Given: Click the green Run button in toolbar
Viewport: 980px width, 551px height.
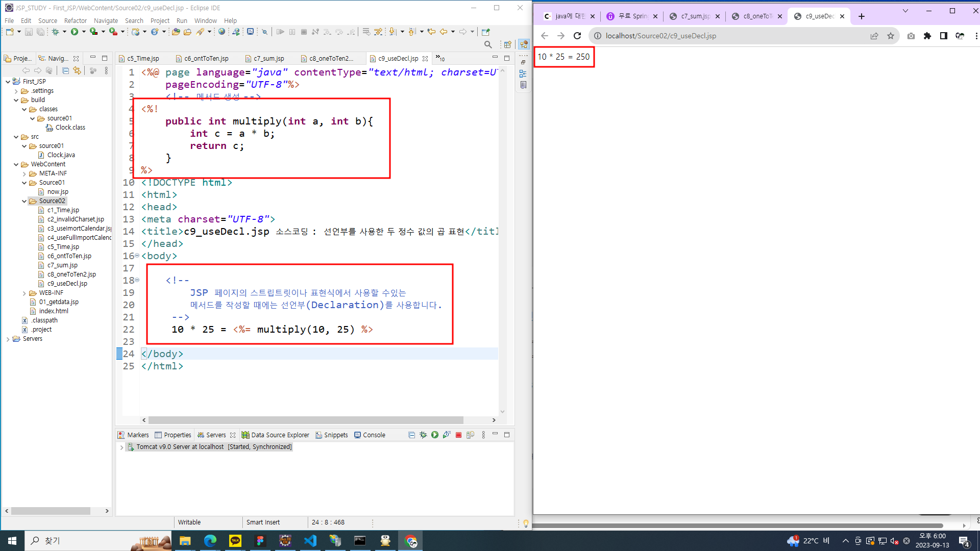Looking at the screenshot, I should pos(75,32).
